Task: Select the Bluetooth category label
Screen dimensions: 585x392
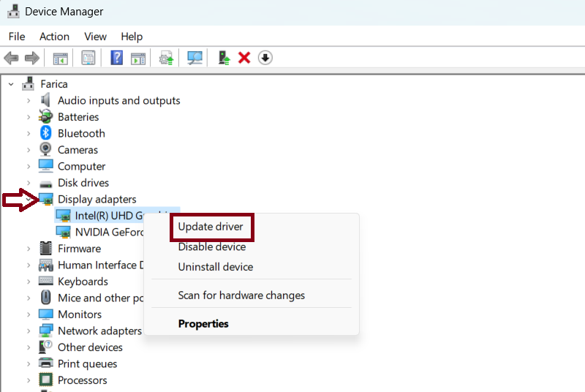Action: (x=81, y=133)
